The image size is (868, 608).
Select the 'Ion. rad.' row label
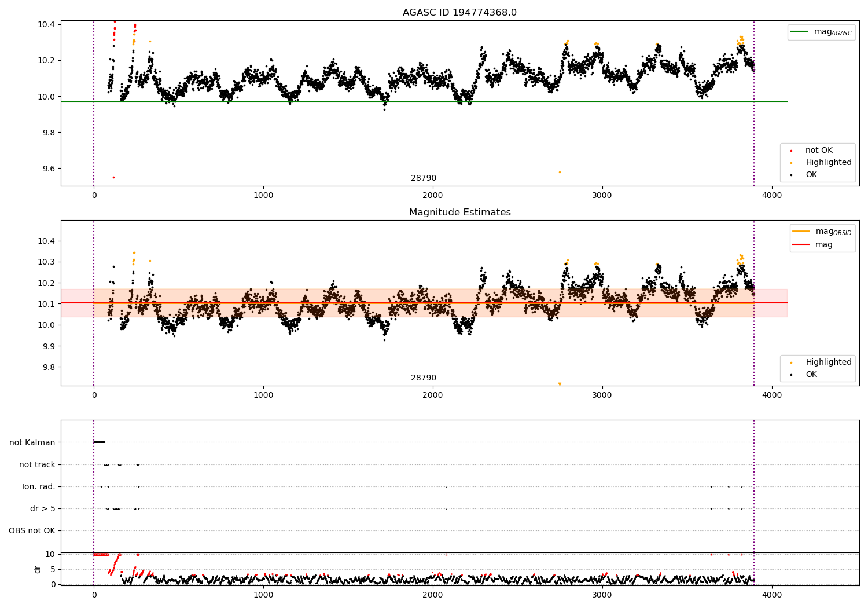coord(39,487)
